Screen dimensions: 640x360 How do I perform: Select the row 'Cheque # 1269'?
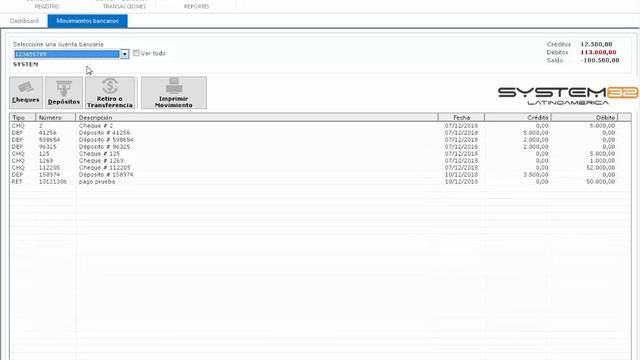pyautogui.click(x=320, y=161)
